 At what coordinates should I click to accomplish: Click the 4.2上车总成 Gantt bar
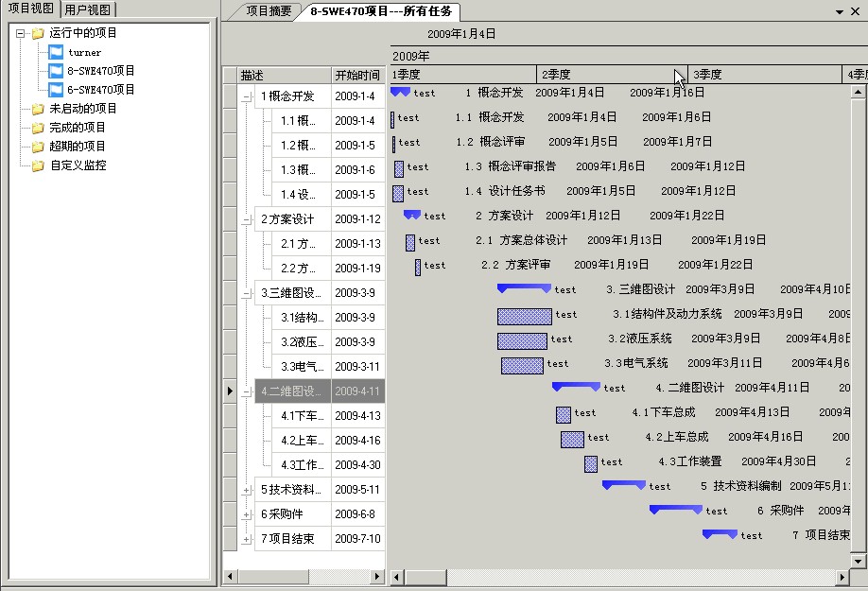pyautogui.click(x=572, y=440)
